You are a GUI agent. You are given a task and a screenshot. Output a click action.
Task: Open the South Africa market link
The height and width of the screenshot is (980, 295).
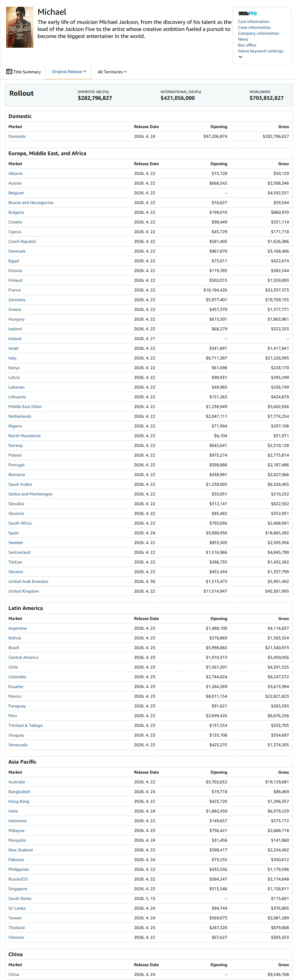[x=20, y=523]
